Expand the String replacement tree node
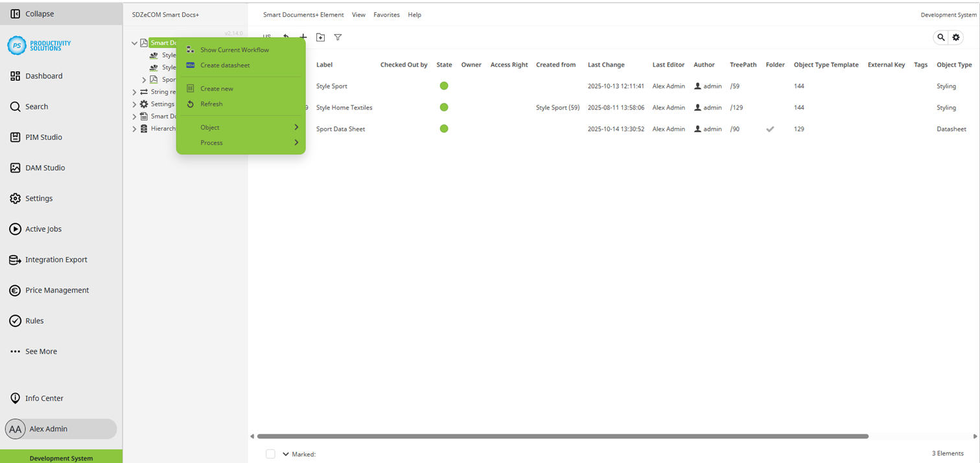Viewport: 980px width, 463px height. (x=134, y=91)
